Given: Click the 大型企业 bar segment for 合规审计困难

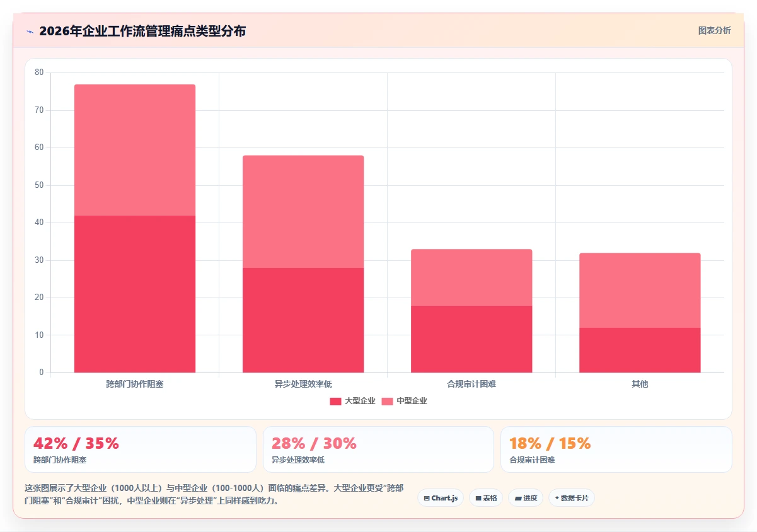Looking at the screenshot, I should 471,339.
